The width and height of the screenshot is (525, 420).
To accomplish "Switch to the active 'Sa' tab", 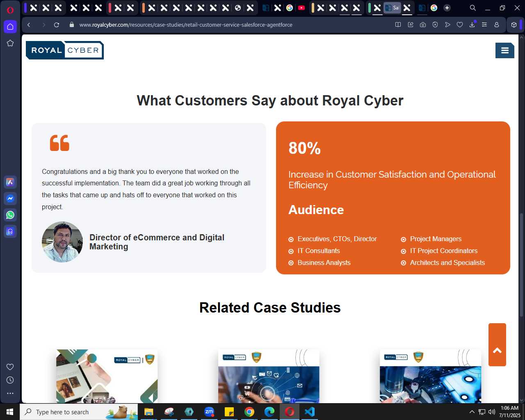I will pos(392,8).
